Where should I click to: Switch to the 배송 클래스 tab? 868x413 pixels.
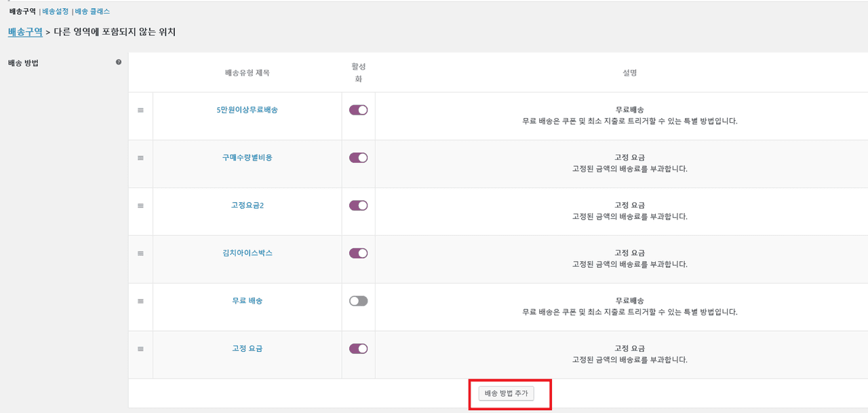click(x=92, y=12)
